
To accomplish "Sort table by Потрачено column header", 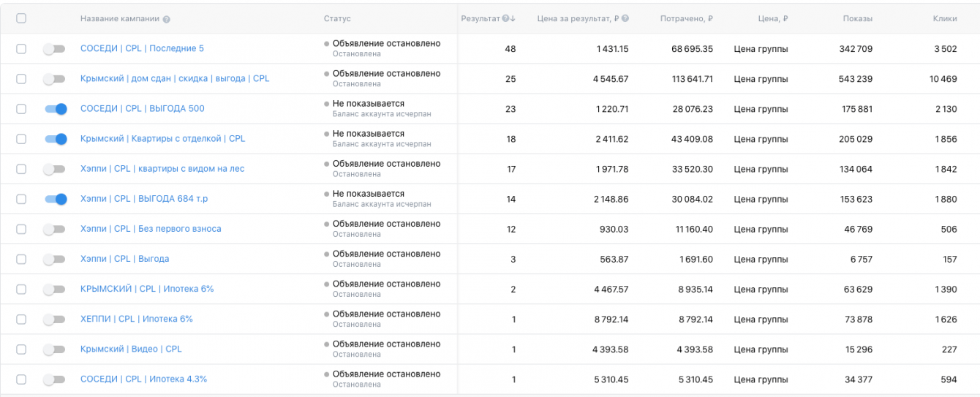I will point(685,19).
